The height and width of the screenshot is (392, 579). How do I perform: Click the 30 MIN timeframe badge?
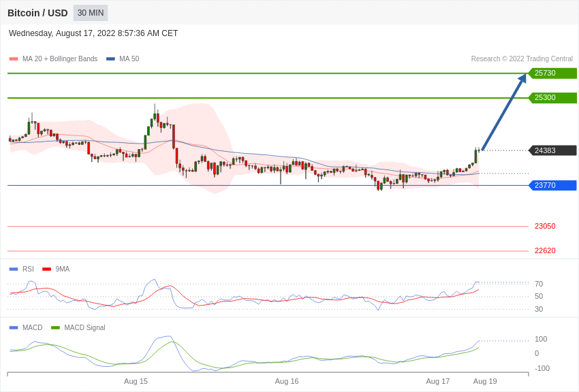tap(91, 13)
